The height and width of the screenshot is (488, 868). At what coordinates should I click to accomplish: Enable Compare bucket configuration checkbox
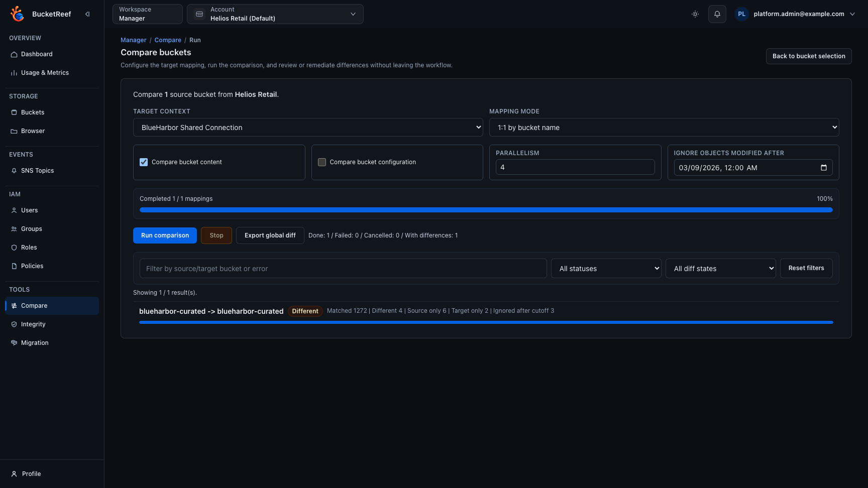coord(322,162)
